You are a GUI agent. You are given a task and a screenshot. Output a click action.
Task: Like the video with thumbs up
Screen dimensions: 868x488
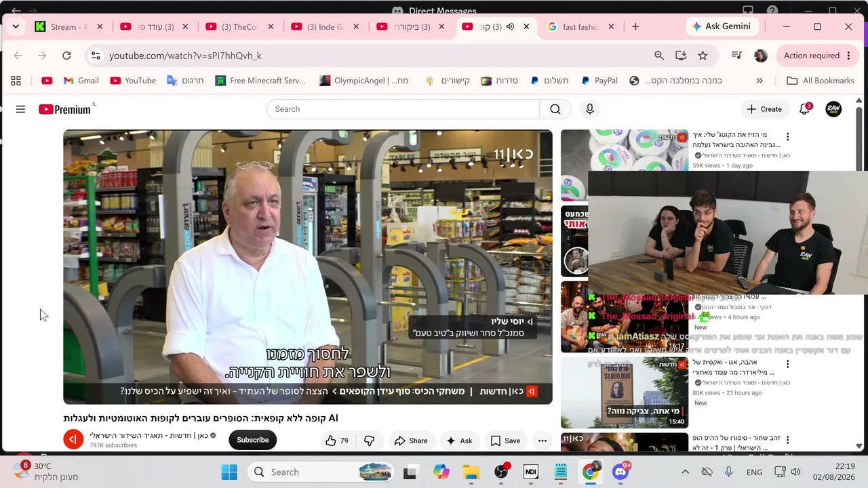[337, 441]
